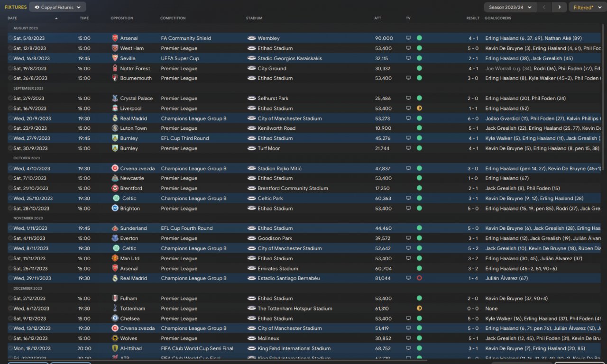The image size is (607, 364).
Task: Select the Man Utd club badge
Action: tap(115, 258)
